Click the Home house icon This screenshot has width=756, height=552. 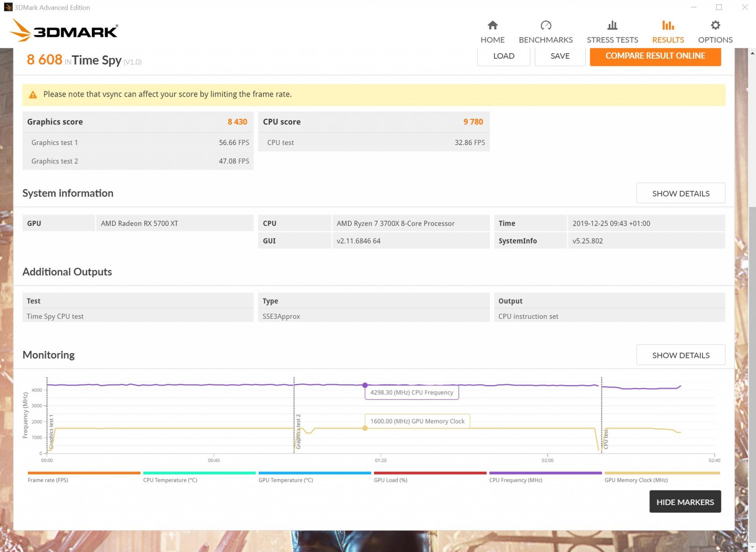pyautogui.click(x=492, y=25)
